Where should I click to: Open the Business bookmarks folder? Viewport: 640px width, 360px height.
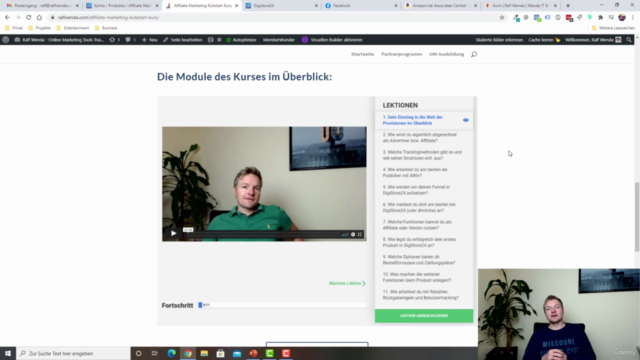(x=106, y=28)
